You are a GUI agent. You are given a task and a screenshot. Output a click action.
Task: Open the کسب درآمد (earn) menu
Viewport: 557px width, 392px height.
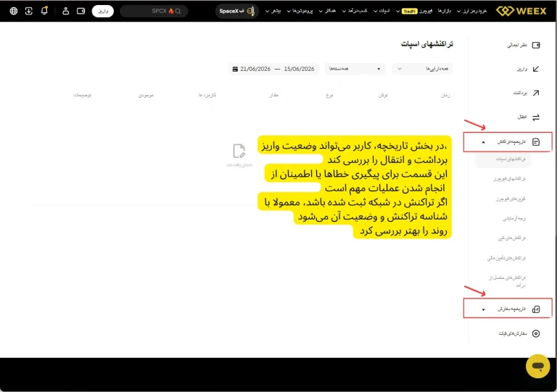point(355,11)
